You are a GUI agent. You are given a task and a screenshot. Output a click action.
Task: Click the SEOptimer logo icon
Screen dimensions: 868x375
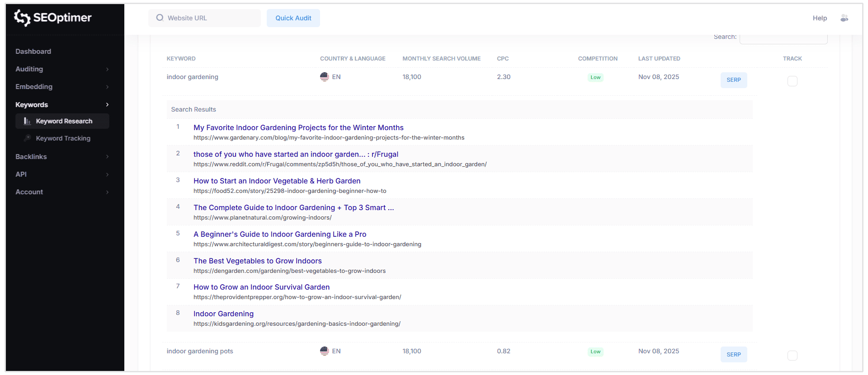[22, 18]
